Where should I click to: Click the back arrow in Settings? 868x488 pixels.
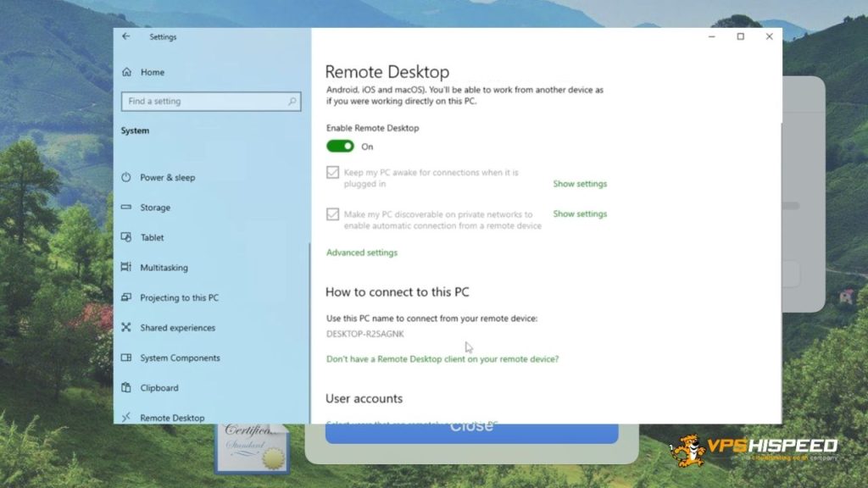126,36
